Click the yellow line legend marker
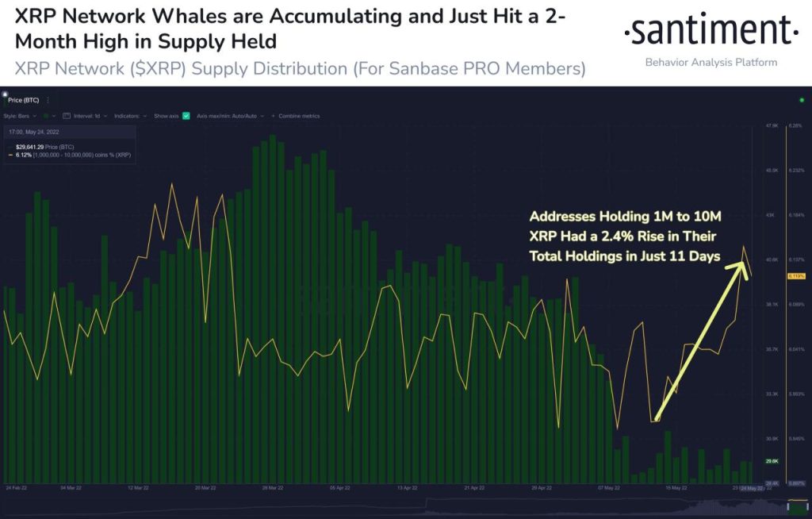This screenshot has height=519, width=812. (10, 155)
